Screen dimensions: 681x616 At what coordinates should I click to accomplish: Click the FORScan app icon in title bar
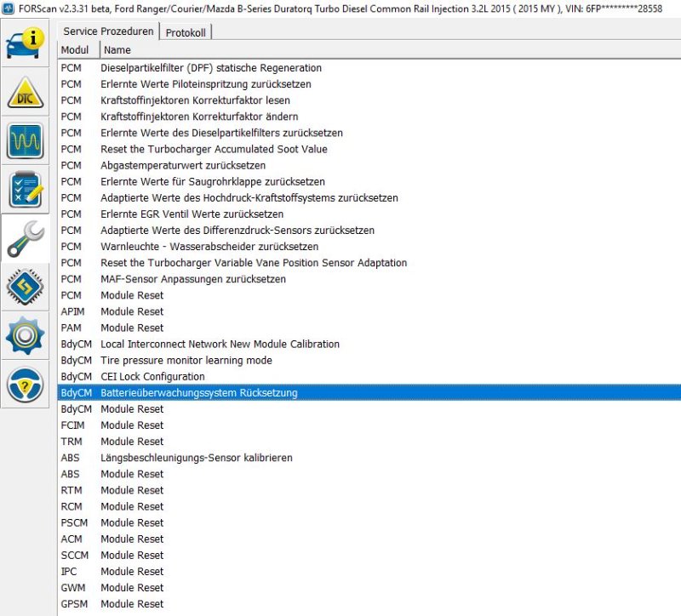(9, 9)
